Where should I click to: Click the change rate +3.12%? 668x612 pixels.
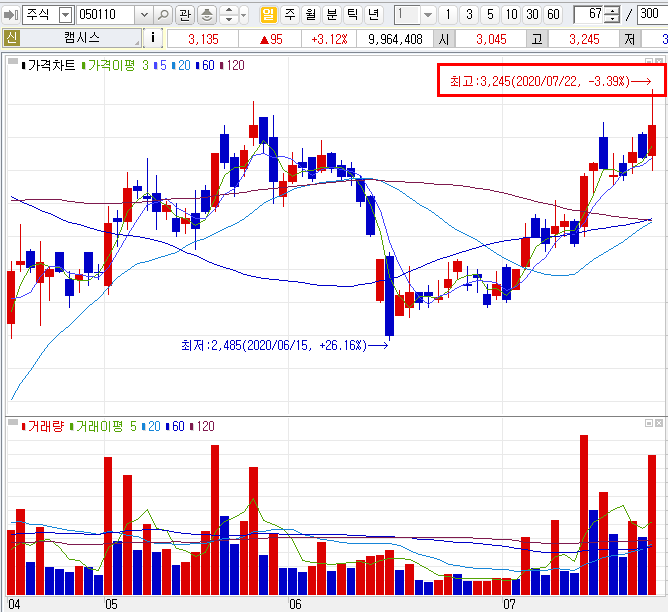[x=329, y=40]
